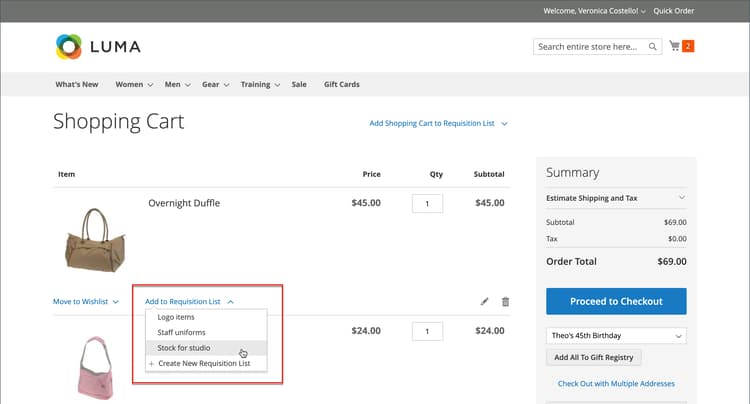Viewport: 750px width, 404px height.
Task: Click the Overnight Duffle quantity field
Action: pos(427,204)
